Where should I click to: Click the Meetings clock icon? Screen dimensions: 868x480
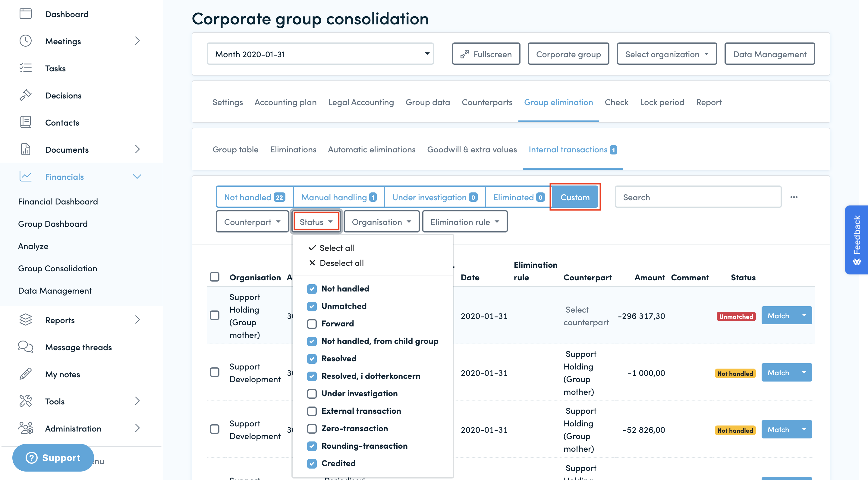point(26,41)
